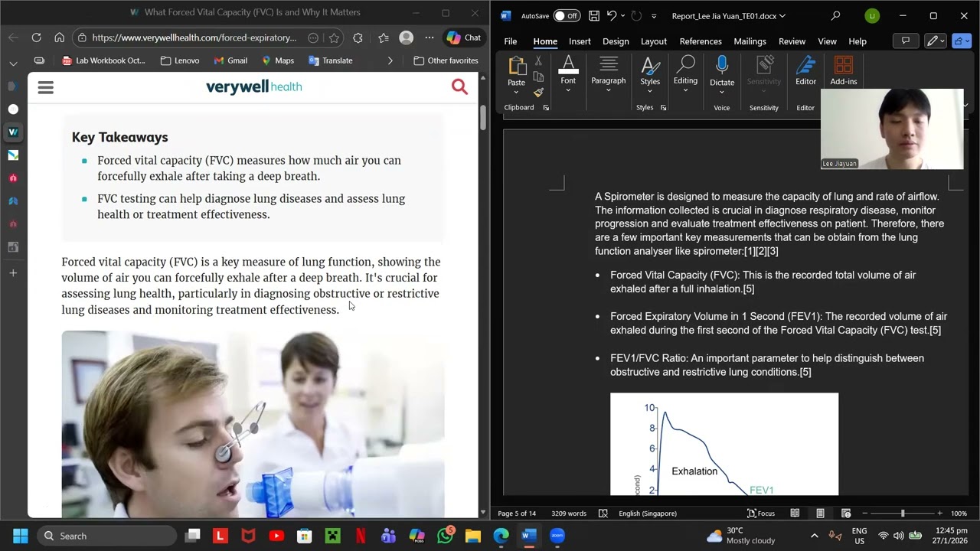The width and height of the screenshot is (980, 551).
Task: Open Zoom from the Windows taskbar
Action: click(x=557, y=536)
